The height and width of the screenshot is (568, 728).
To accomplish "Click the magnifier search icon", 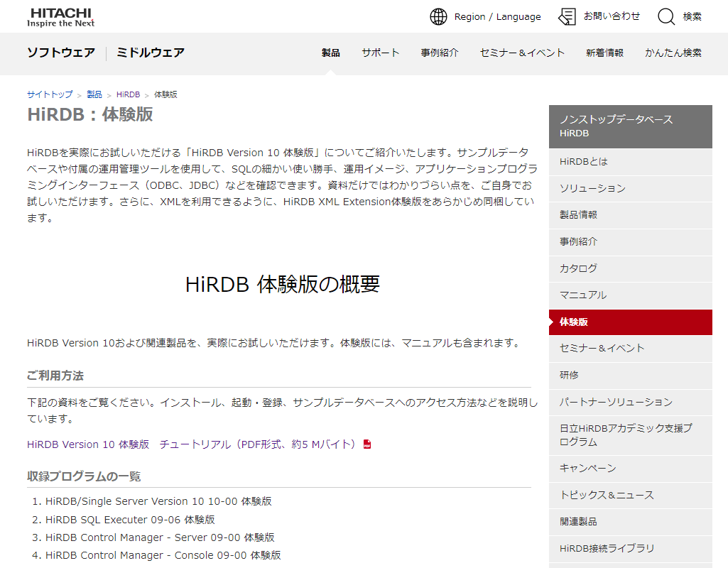I will click(666, 17).
